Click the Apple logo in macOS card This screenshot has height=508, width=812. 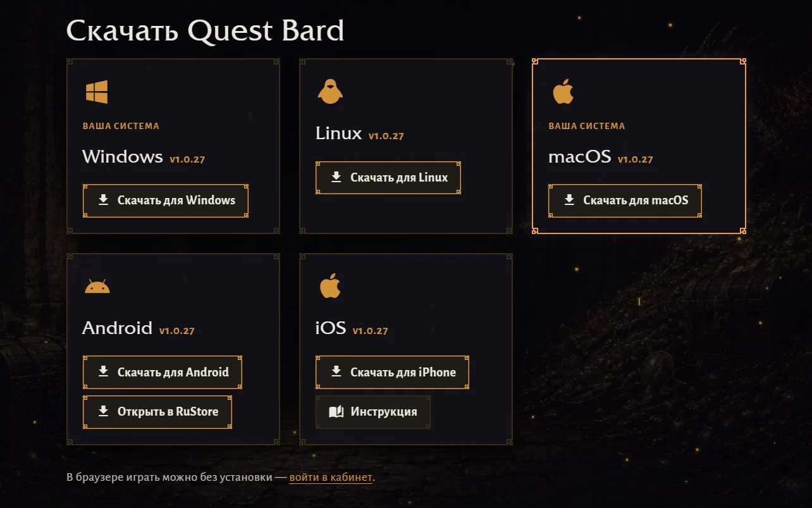[x=563, y=92]
